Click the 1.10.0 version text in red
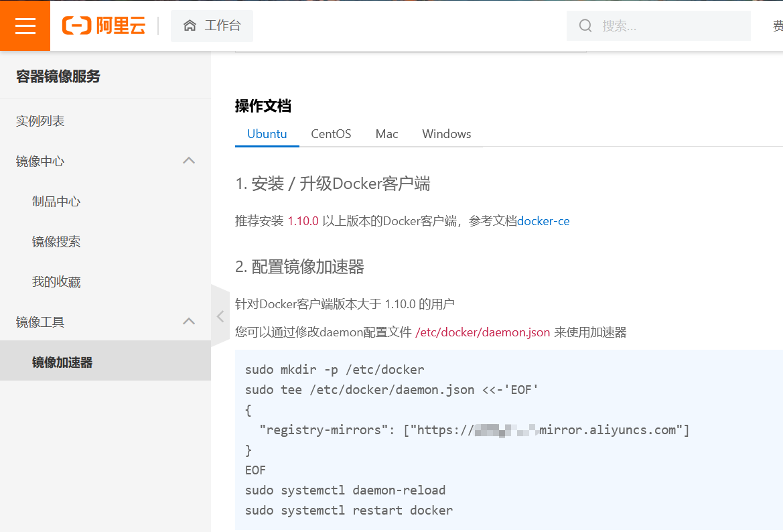The height and width of the screenshot is (532, 783). point(303,221)
